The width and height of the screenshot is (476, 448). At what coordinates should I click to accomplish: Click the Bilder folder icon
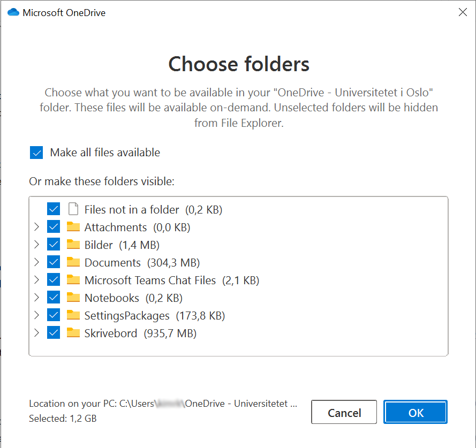point(73,244)
